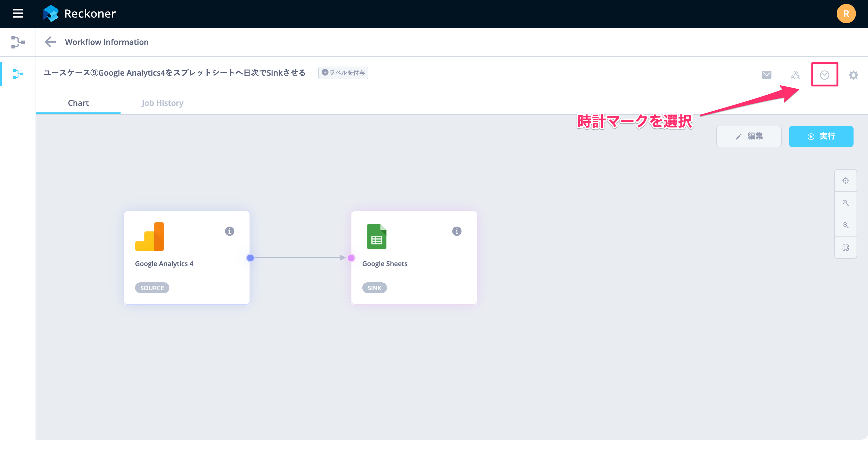Image resolution: width=868 pixels, height=452 pixels.
Task: Open the user avatar R menu
Action: tap(846, 14)
